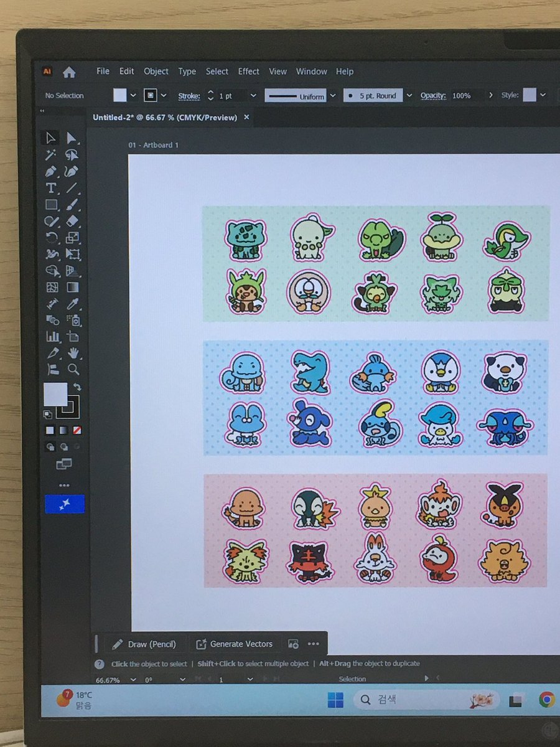Select the Magic Wand tool

(x=51, y=154)
